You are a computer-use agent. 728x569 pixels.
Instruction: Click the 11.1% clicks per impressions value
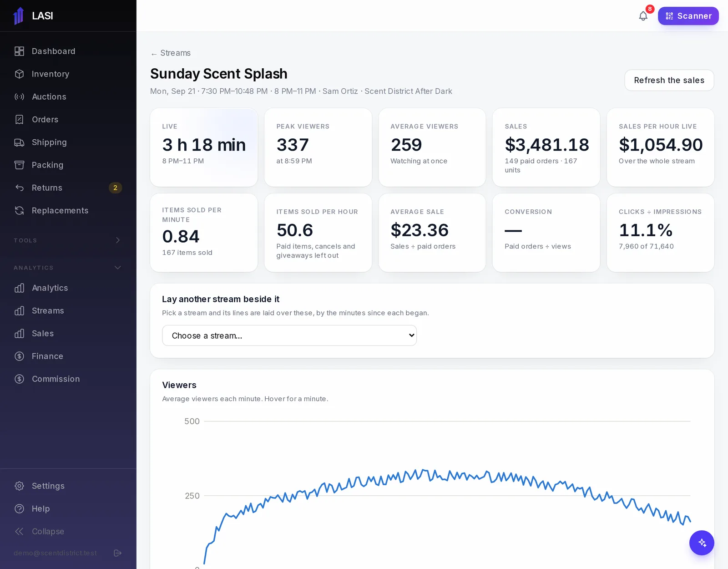(x=646, y=230)
